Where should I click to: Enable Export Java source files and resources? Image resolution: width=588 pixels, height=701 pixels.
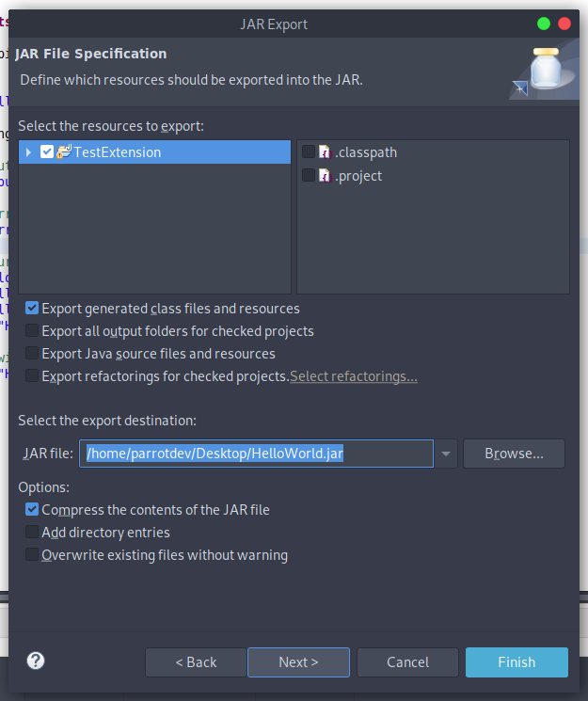33,354
